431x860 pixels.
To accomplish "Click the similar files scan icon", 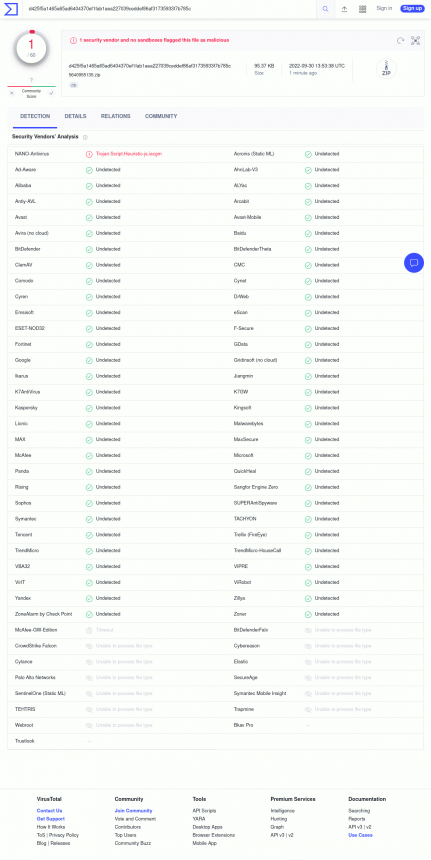I will [415, 41].
